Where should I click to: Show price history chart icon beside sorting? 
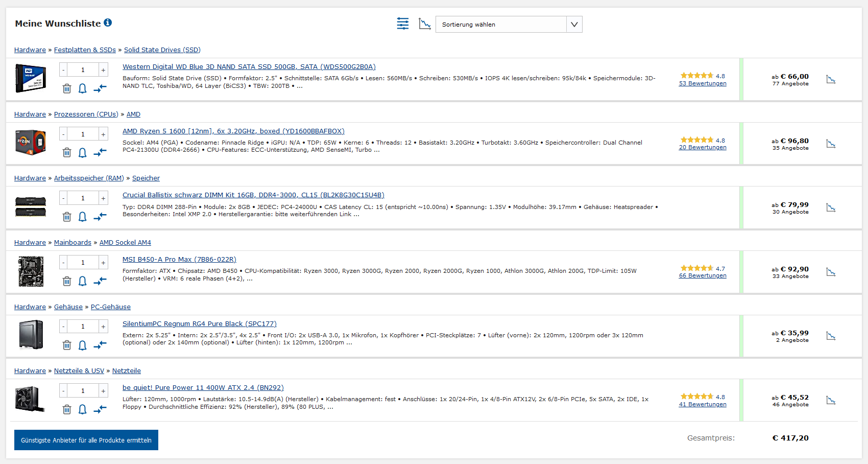pyautogui.click(x=425, y=24)
